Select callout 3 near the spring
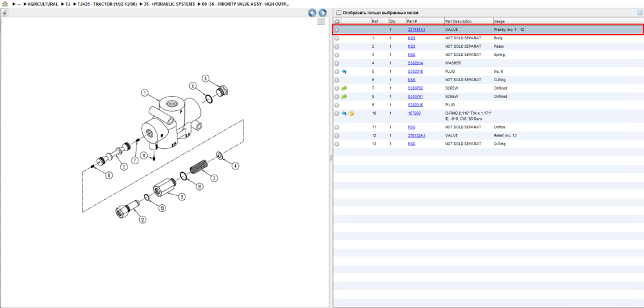The width and height of the screenshot is (644, 308). (214, 178)
